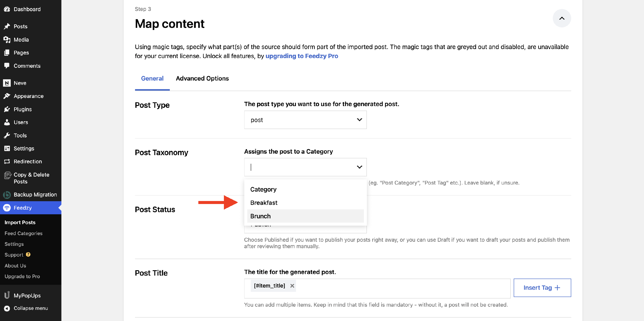Switch to the Advanced Options tab
This screenshot has height=321, width=644.
tap(202, 78)
